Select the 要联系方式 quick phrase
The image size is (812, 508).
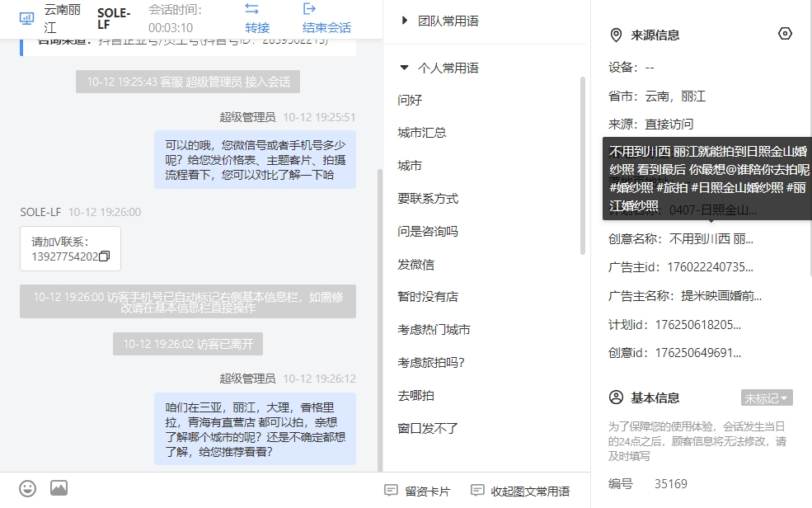[428, 199]
